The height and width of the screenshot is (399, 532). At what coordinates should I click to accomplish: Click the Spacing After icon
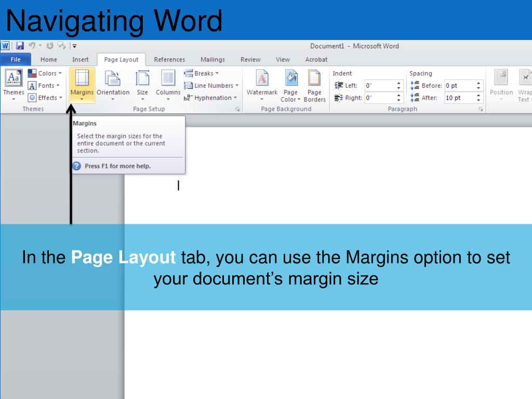tap(415, 98)
